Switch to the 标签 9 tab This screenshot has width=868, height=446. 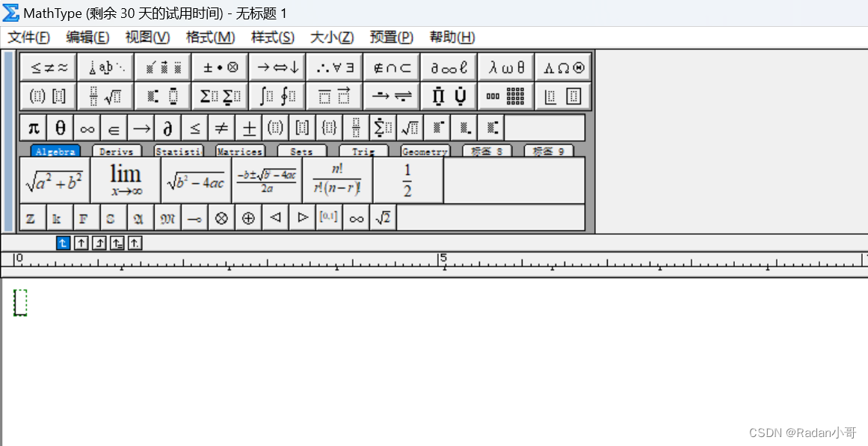point(549,151)
